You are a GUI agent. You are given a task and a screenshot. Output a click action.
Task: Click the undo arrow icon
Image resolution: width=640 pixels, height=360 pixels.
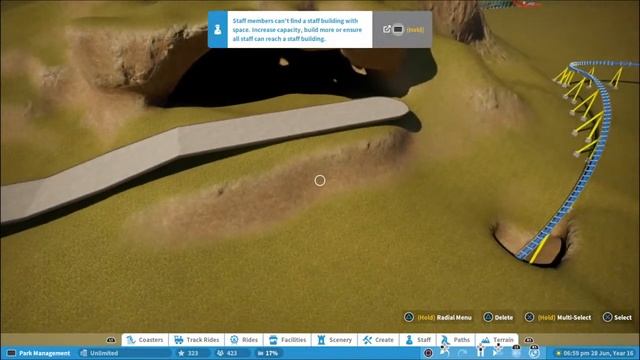(444, 353)
